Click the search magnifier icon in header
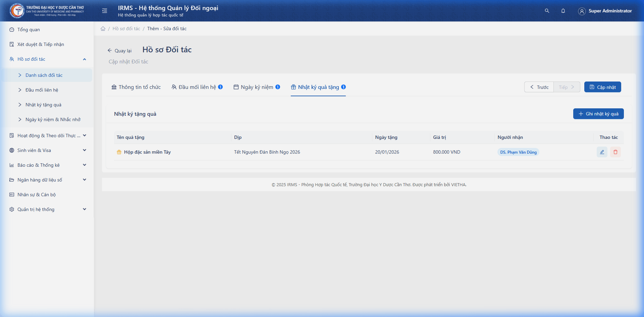644x317 pixels. coord(547,11)
